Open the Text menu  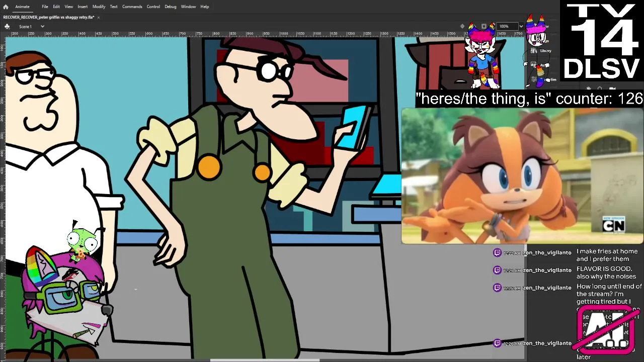coord(114,7)
